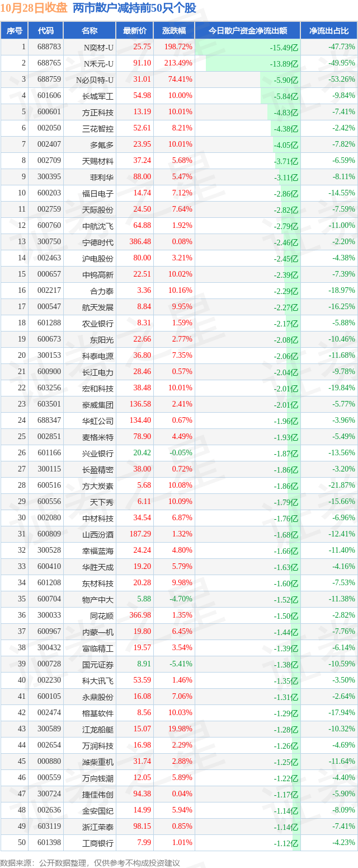358x868 pixels.
Task: Click the 数据来源 disclaimer footer text
Action: (x=90, y=862)
